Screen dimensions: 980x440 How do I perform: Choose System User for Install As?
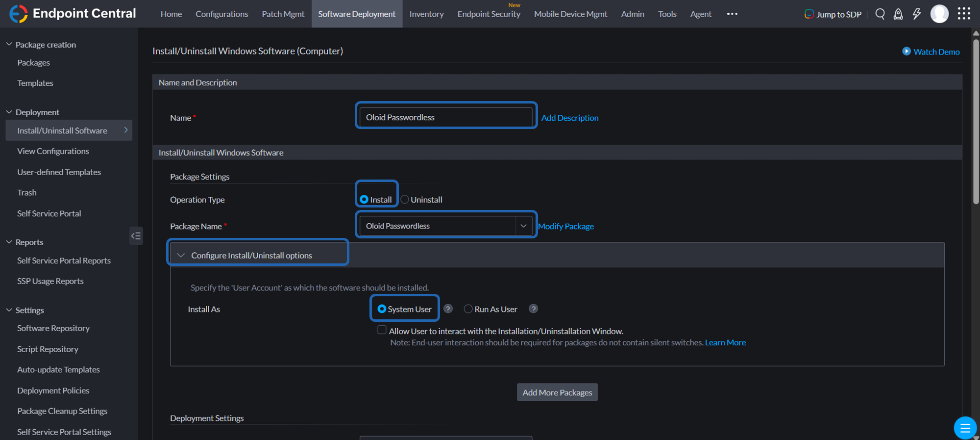click(x=382, y=309)
